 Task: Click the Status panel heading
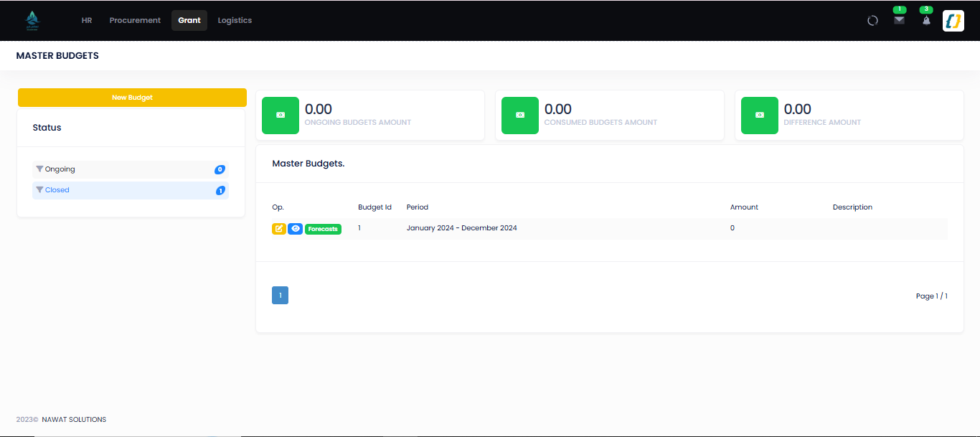[x=47, y=128]
